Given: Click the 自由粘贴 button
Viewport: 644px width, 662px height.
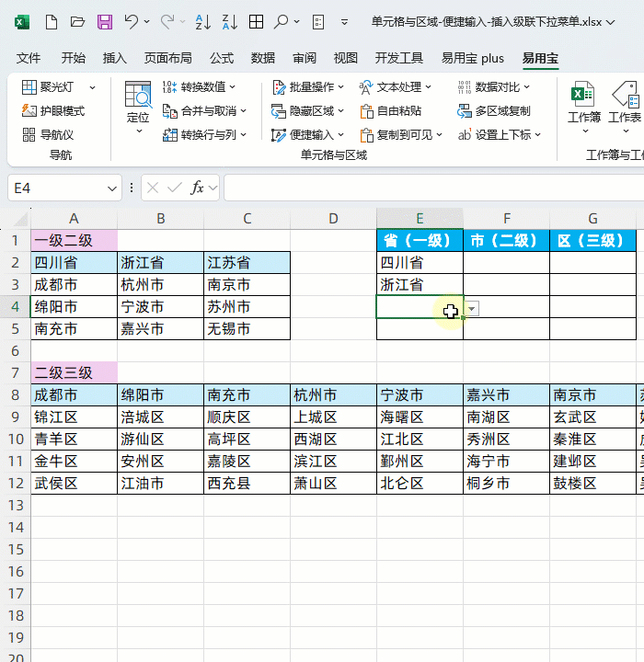Looking at the screenshot, I should pos(390,111).
